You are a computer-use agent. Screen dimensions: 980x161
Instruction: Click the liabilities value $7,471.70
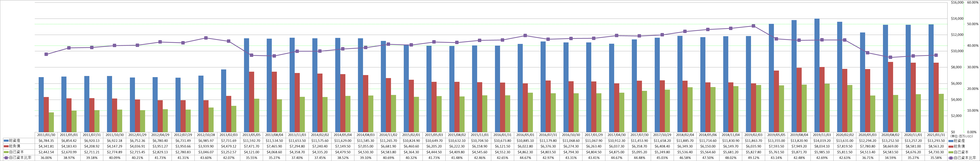[252, 146]
